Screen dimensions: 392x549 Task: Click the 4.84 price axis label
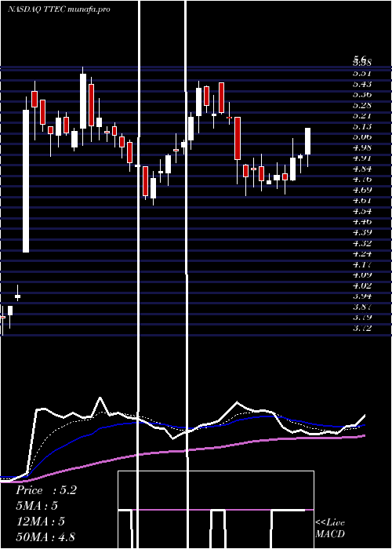[x=362, y=169]
